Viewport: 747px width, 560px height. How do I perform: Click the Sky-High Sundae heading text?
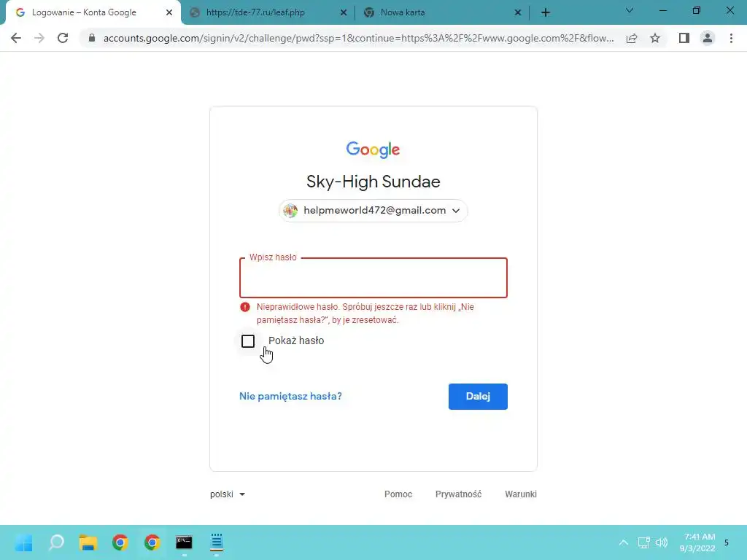coord(373,182)
